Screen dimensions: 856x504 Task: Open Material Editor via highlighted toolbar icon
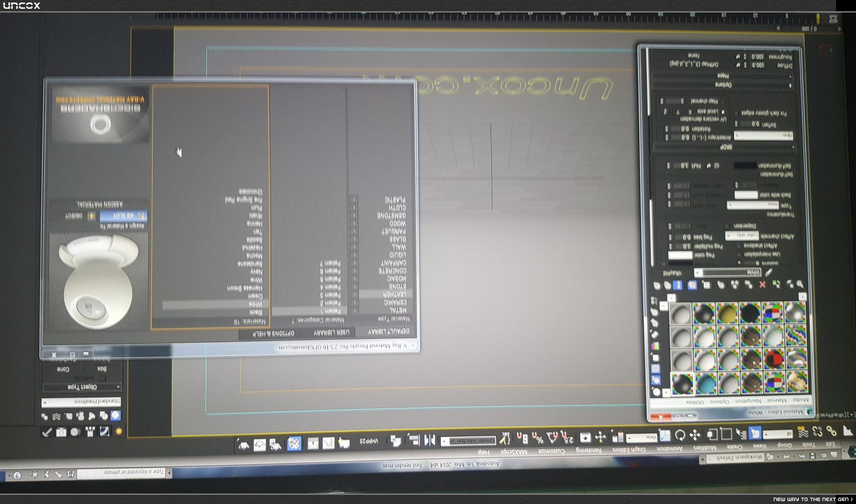click(294, 443)
